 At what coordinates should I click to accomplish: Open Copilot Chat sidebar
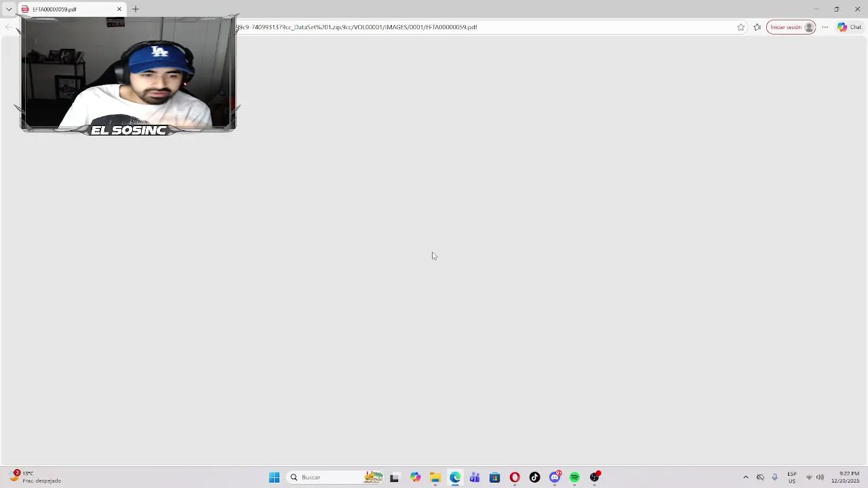coord(850,27)
